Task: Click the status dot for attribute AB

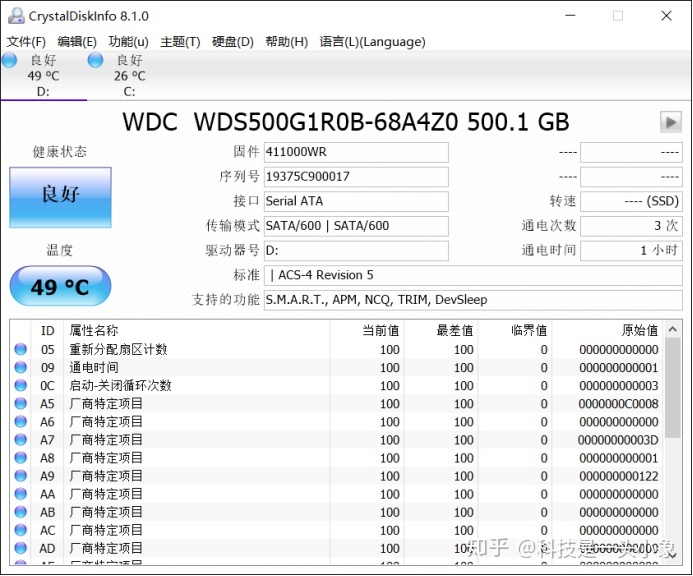Action: tap(20, 512)
